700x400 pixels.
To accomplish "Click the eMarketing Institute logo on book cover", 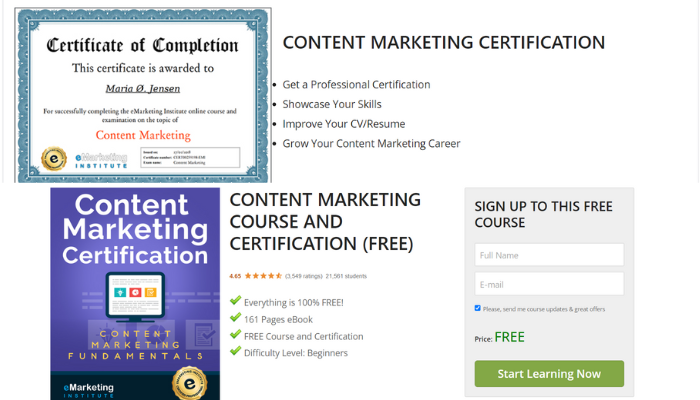I will click(x=88, y=390).
